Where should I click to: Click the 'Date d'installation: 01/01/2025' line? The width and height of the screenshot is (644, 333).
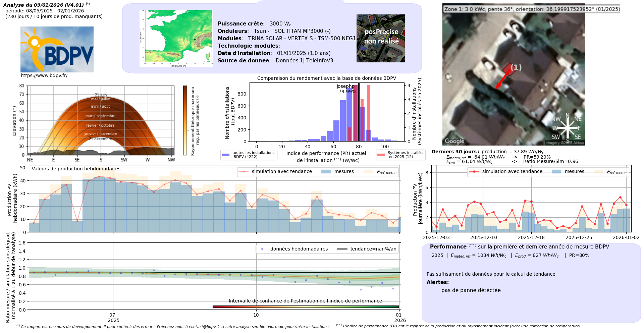coord(274,53)
